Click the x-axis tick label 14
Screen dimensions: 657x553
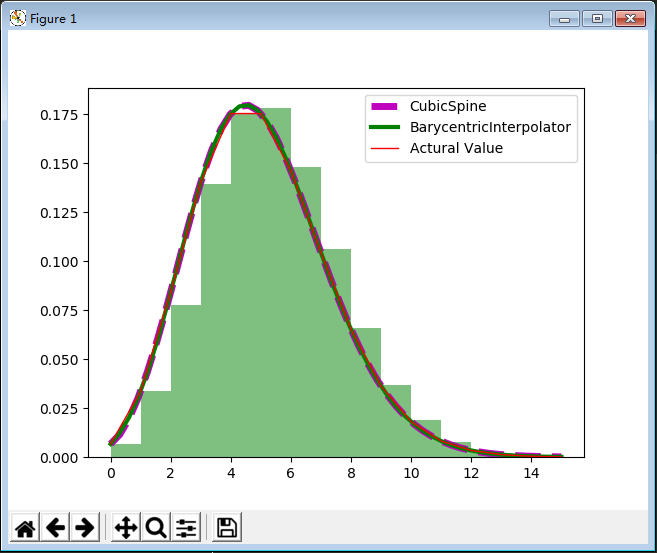coord(531,473)
